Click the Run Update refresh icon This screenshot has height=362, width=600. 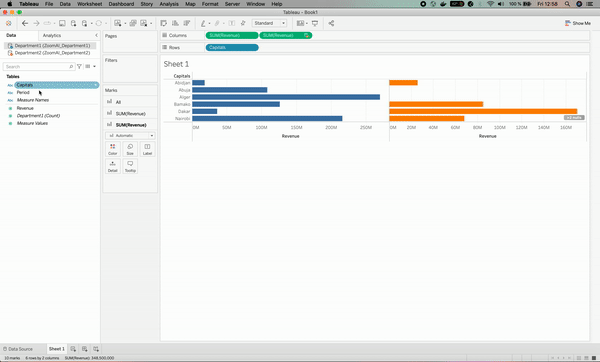[x=99, y=23]
